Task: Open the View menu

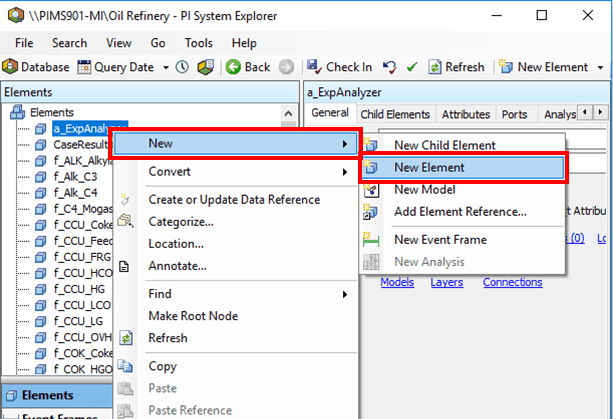Action: pos(119,43)
